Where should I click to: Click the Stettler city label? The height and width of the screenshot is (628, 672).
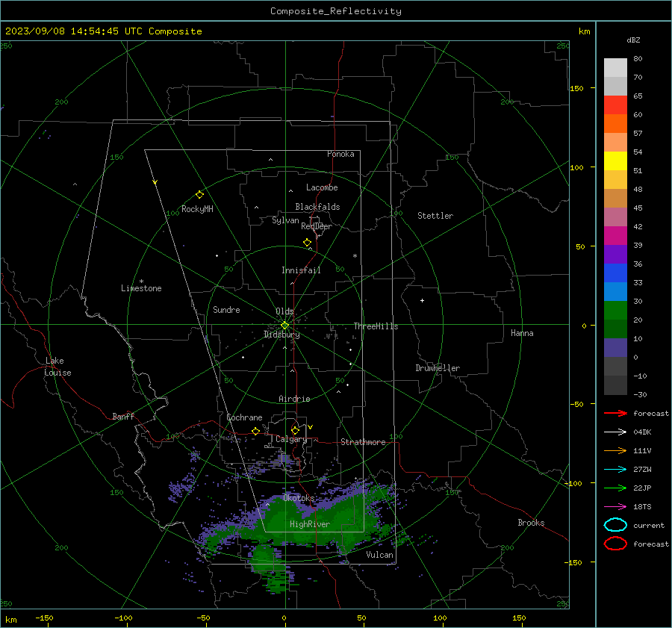(435, 216)
